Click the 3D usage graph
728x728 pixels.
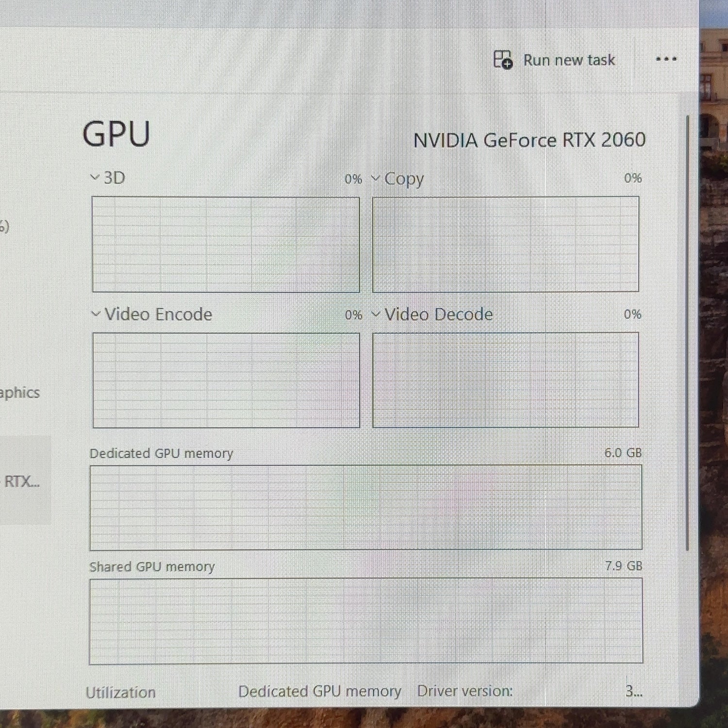(x=226, y=244)
